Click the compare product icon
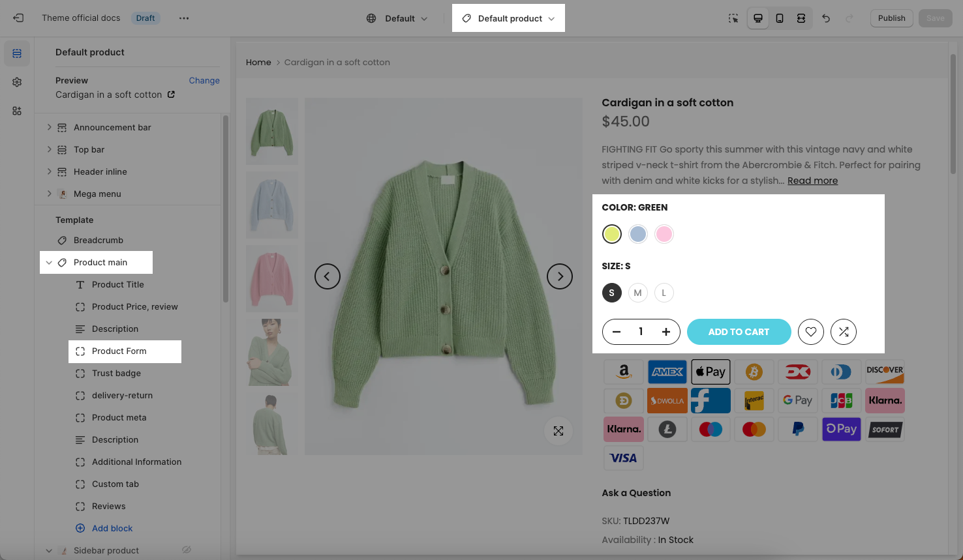 point(844,332)
